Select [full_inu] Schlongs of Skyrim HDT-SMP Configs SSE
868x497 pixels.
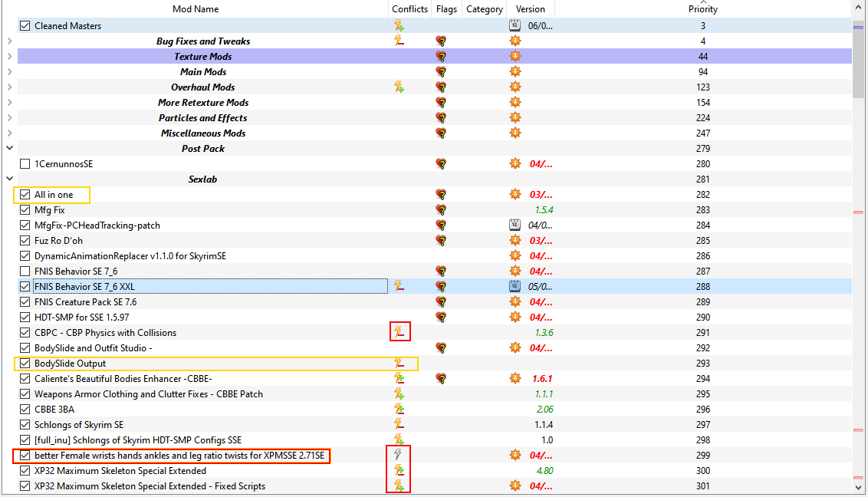point(435,440)
